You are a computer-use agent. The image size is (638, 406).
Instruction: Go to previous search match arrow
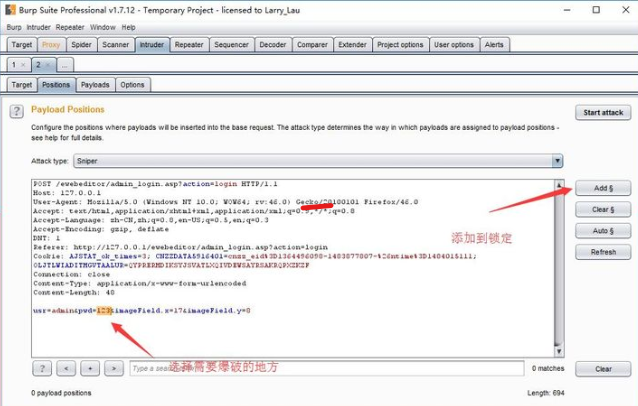point(66,369)
